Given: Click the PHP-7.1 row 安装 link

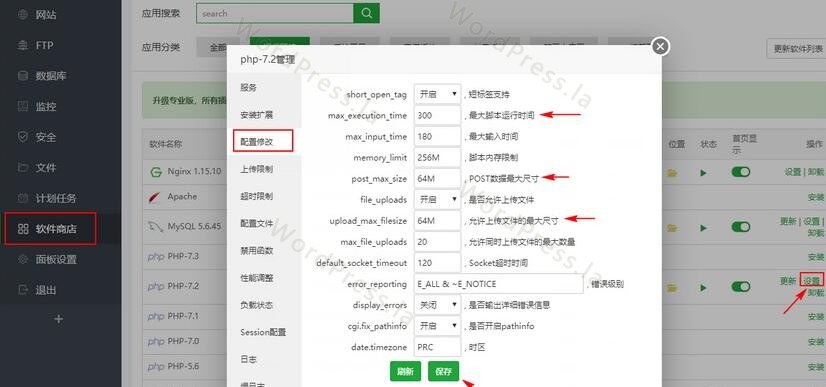Looking at the screenshot, I should (x=816, y=317).
